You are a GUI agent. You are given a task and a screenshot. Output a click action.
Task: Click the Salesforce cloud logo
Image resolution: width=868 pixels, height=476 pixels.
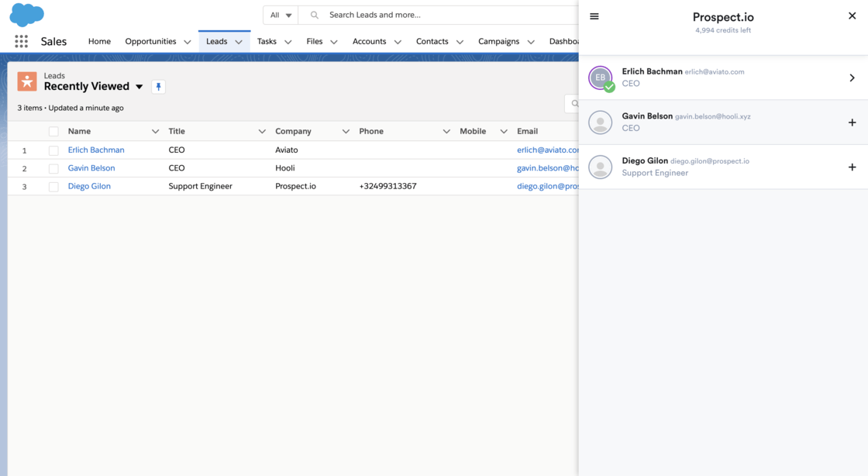pos(26,15)
